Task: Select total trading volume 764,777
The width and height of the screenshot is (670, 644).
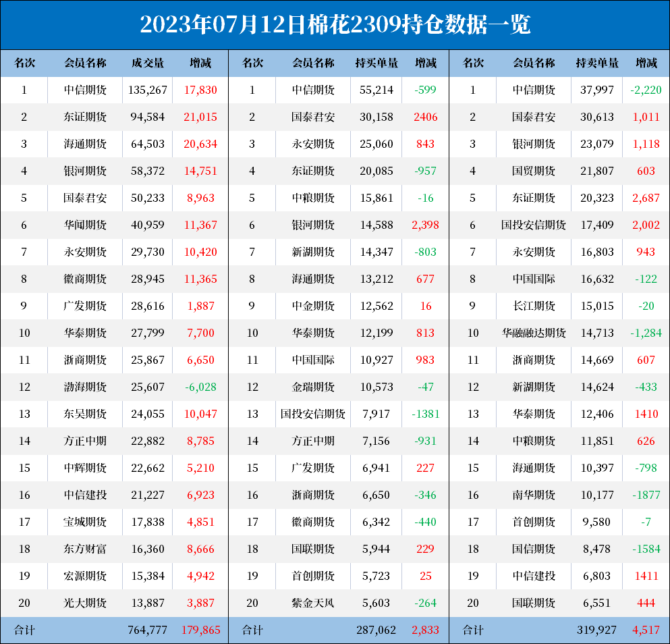Action: click(x=147, y=630)
